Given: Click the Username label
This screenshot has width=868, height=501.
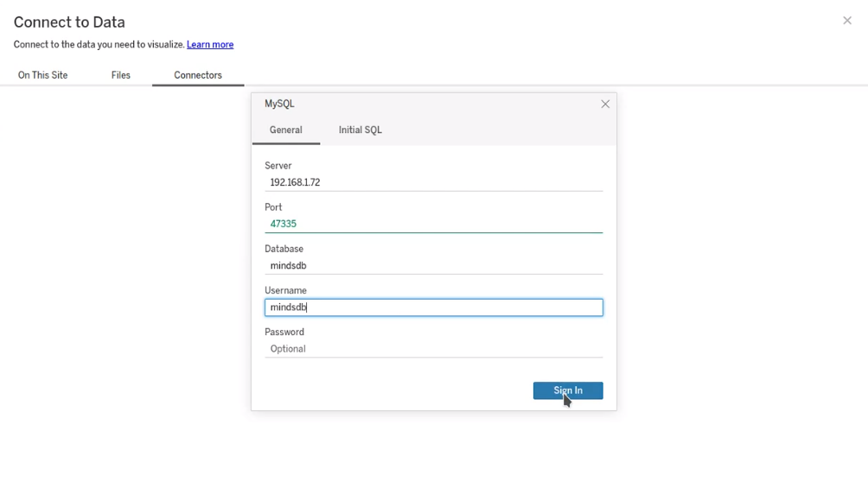Looking at the screenshot, I should (285, 290).
